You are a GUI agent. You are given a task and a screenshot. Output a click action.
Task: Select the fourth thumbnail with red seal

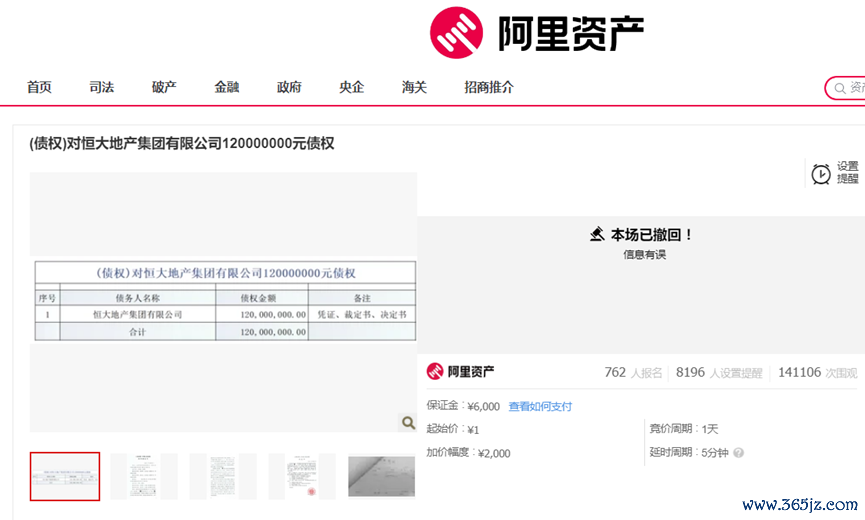point(302,476)
